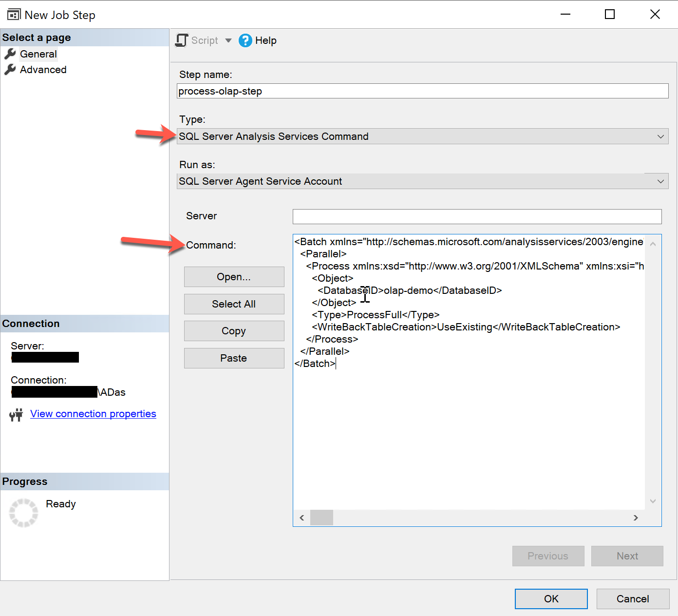
Task: Click the connection properties plug icon
Action: coord(16,414)
